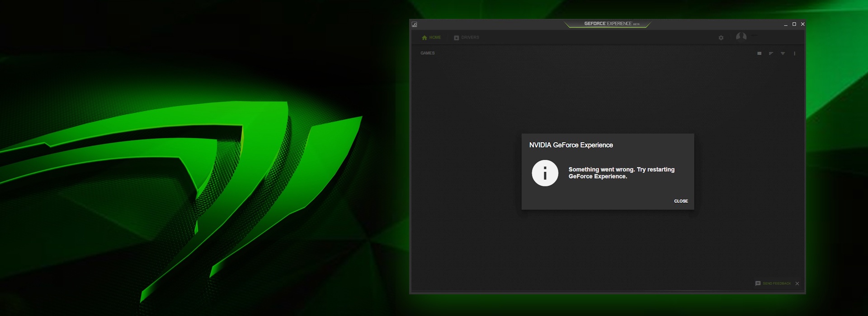This screenshot has width=868, height=316.
Task: Open the filter games icon
Action: tap(783, 53)
